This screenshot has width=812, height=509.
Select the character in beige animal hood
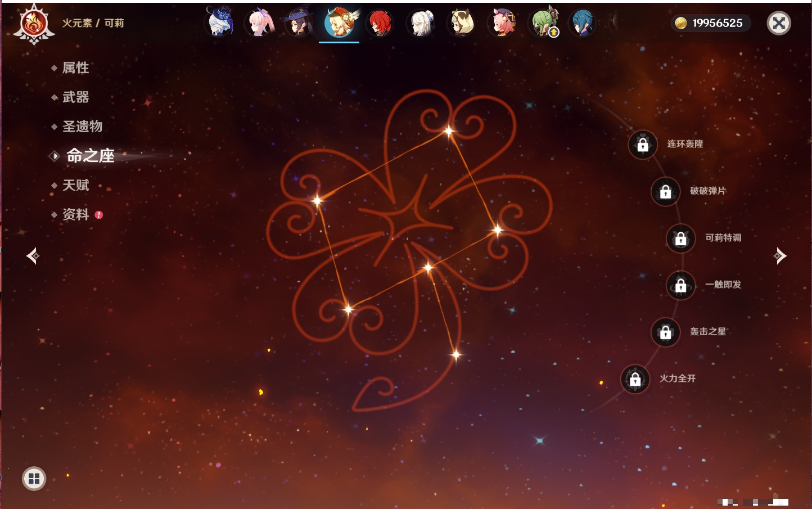coord(462,22)
